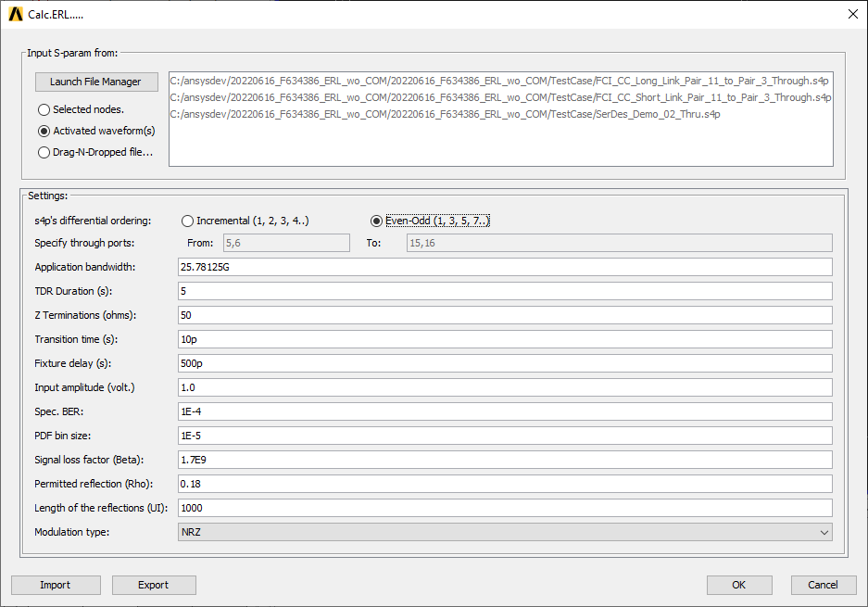The height and width of the screenshot is (607, 868).
Task: Click the 'Specify through ports:' label
Action: click(84, 243)
